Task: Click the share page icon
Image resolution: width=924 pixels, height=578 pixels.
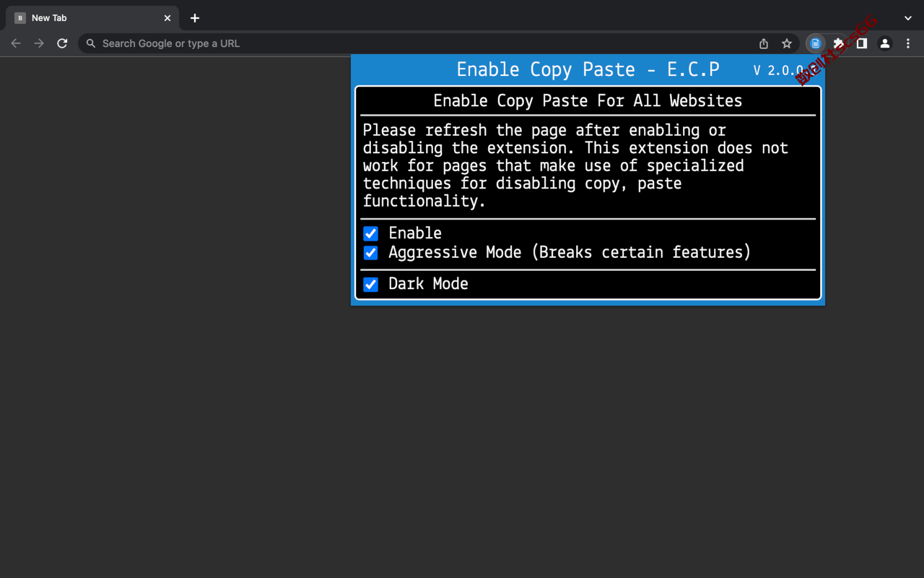Action: [x=764, y=43]
